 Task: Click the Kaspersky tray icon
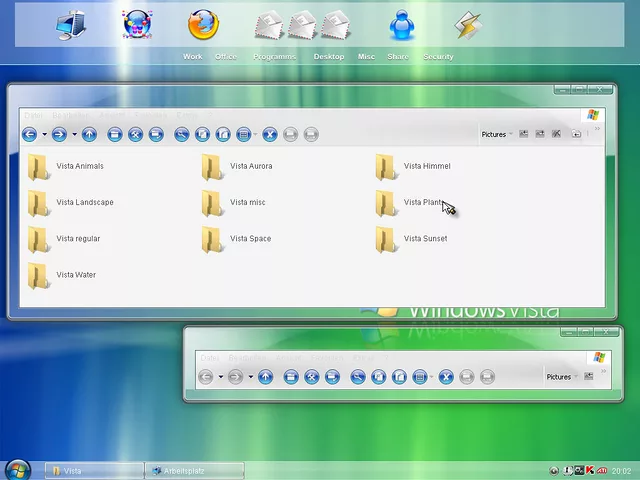click(591, 470)
